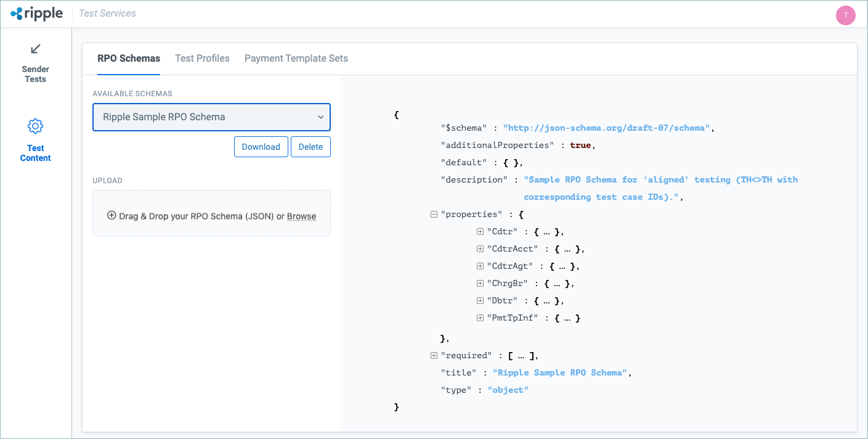Expand the PmtTpInf property node
Viewport: 868px width, 439px height.
(480, 318)
